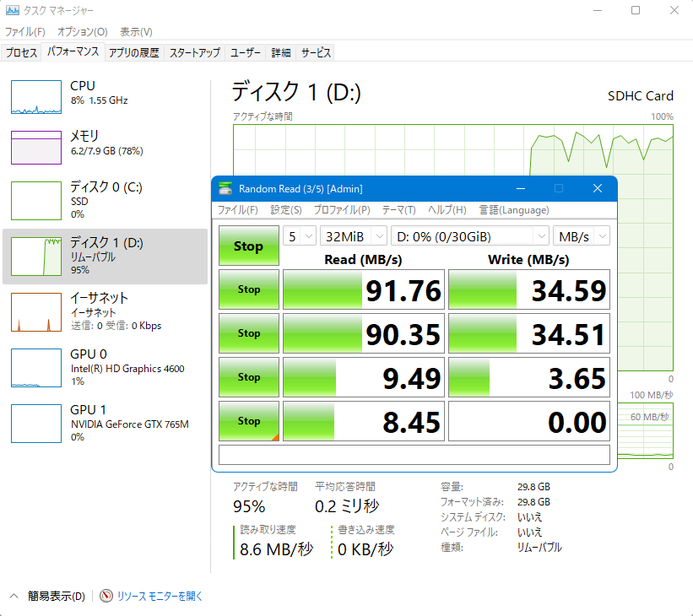Open Task Manager 表示(V) menu
This screenshot has height=616, width=693.
pyautogui.click(x=136, y=32)
